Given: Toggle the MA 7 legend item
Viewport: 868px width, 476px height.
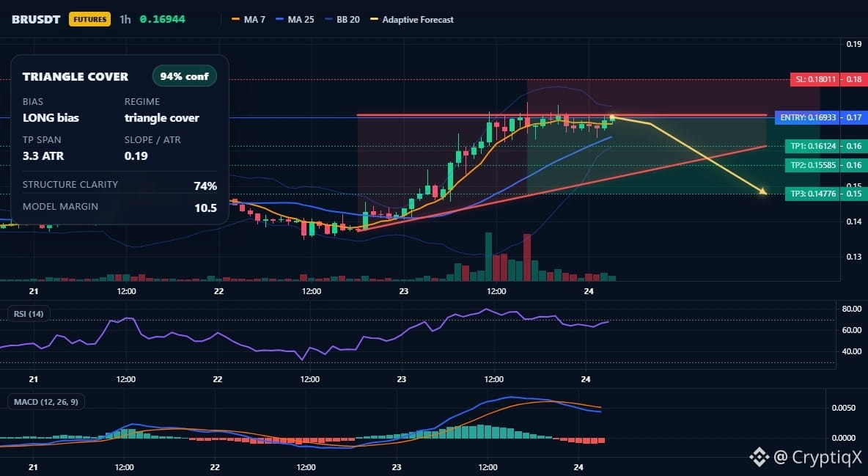Looking at the screenshot, I should (249, 19).
